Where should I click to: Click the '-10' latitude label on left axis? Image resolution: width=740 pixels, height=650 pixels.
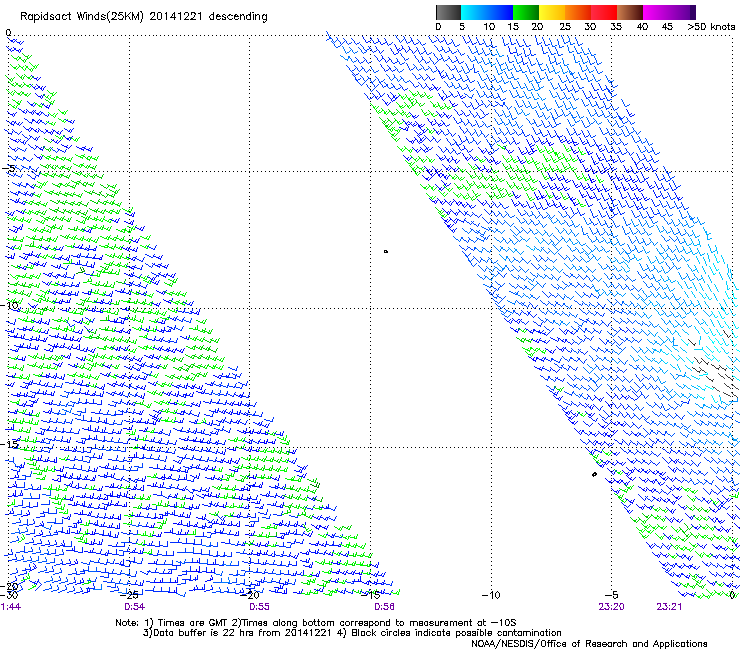10,305
